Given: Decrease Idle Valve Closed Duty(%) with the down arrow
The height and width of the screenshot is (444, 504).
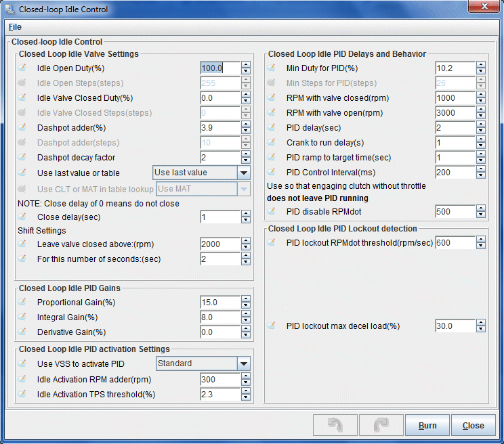Looking at the screenshot, I should point(246,101).
